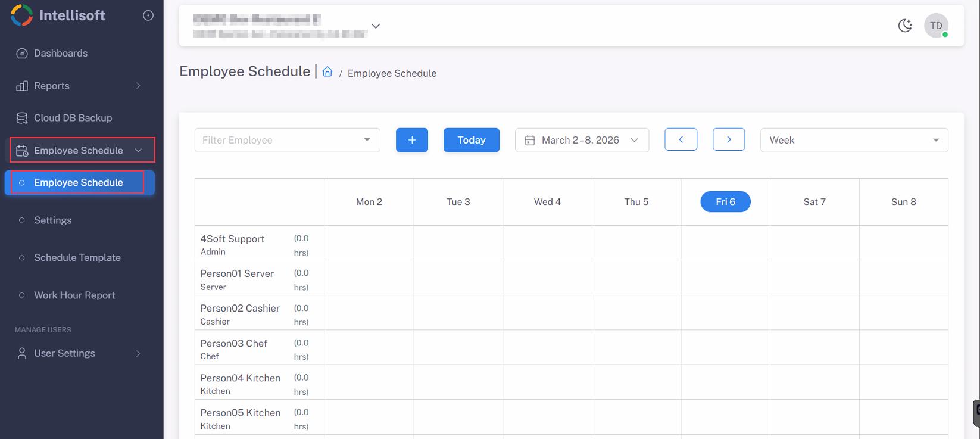
Task: Open Filter Employee dropdown arrow
Action: [x=367, y=140]
